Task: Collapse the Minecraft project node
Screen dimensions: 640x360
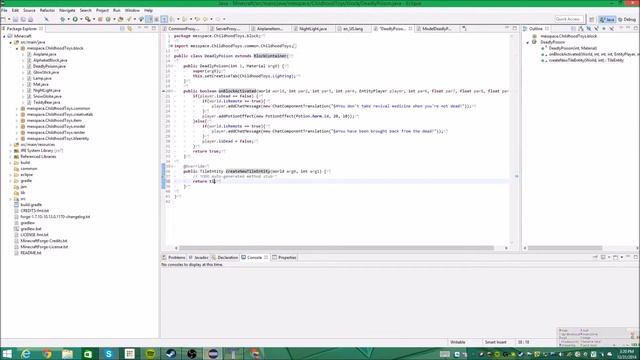Action: pos(4,36)
